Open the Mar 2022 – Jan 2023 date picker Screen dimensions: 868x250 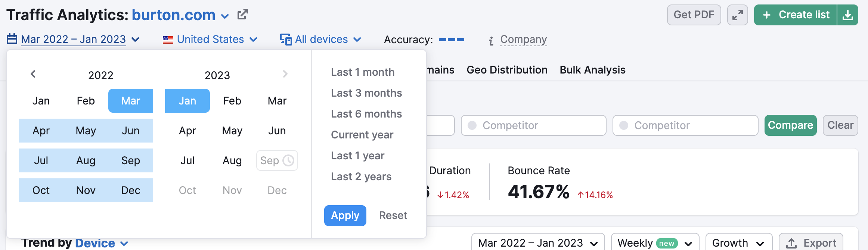coord(73,39)
